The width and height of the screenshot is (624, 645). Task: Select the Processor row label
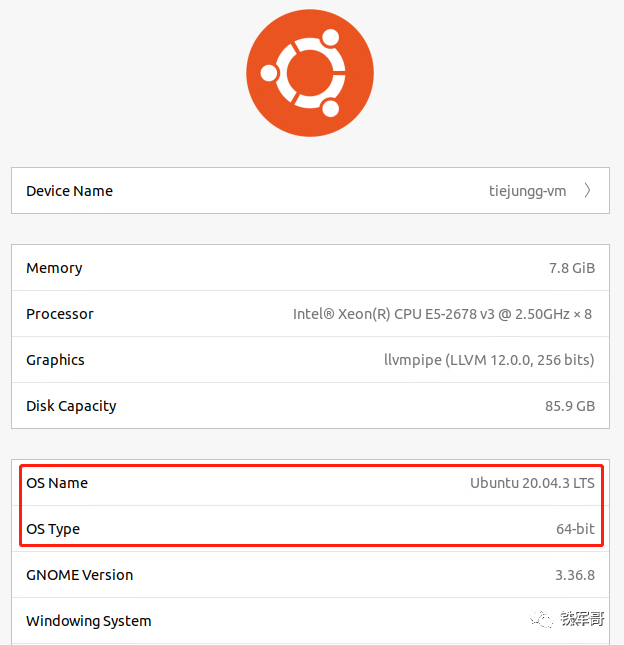pyautogui.click(x=60, y=314)
